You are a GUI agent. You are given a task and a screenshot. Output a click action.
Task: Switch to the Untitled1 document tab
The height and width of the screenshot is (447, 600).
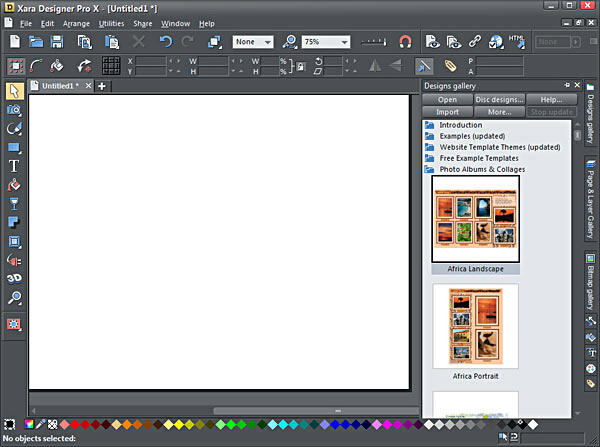[x=60, y=86]
